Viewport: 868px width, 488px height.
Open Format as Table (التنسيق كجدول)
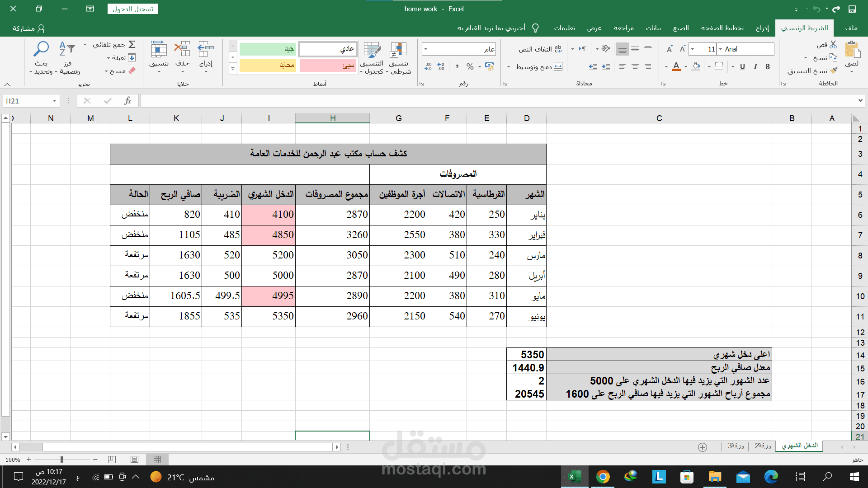372,58
